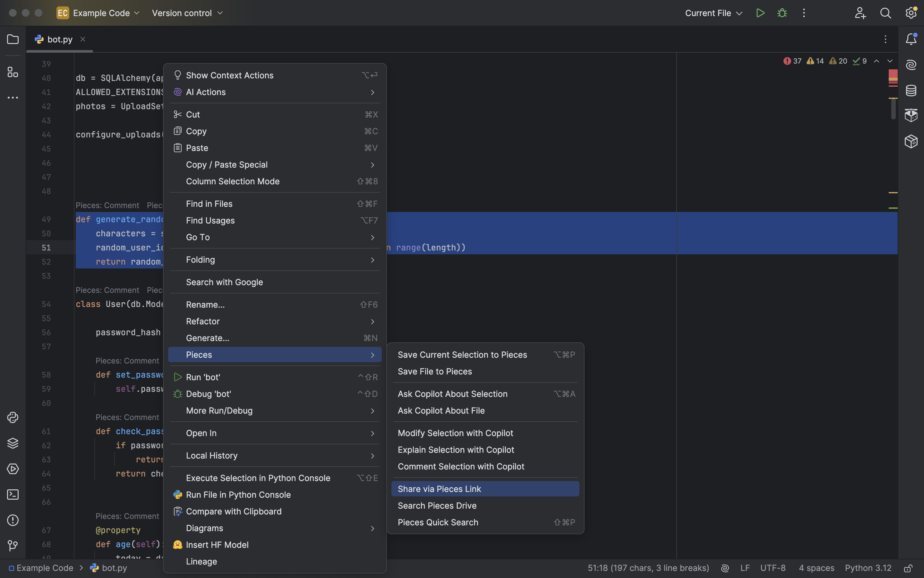Open Search Everywhere magnifier icon
The image size is (924, 578).
click(886, 13)
